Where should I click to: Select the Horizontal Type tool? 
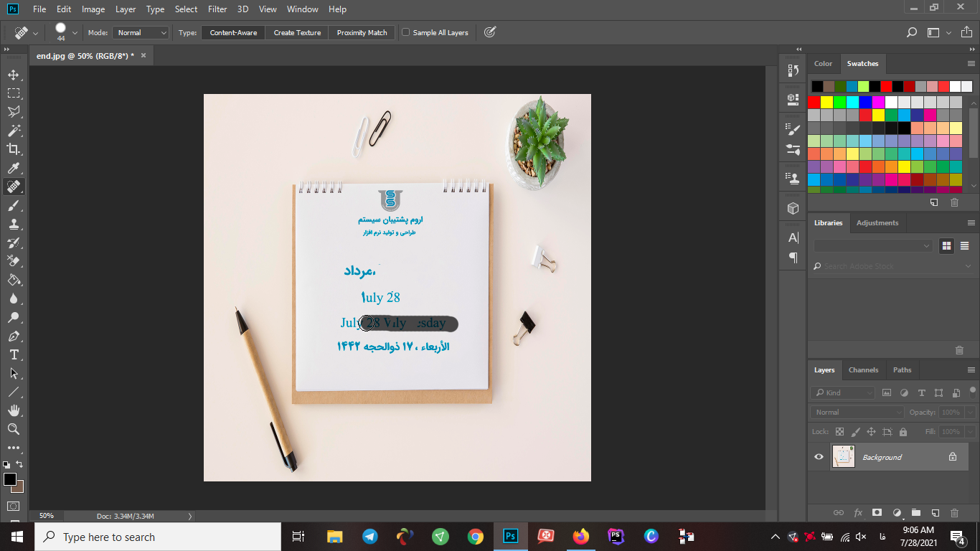13,354
